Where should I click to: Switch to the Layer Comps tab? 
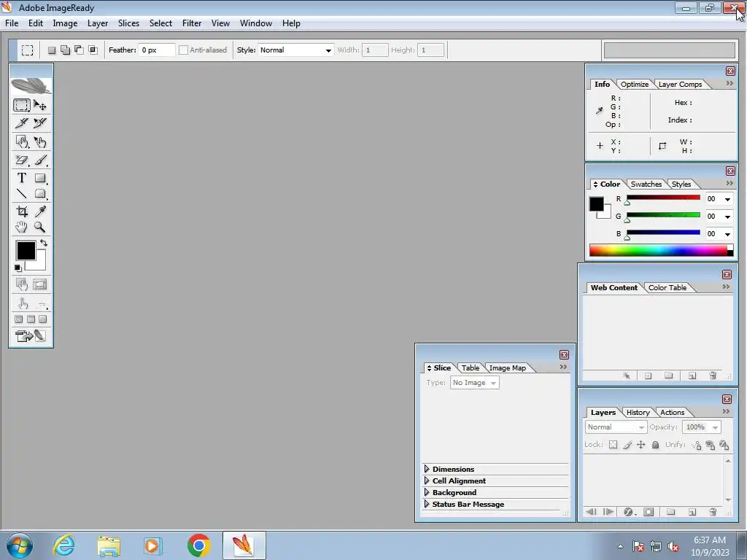(680, 85)
